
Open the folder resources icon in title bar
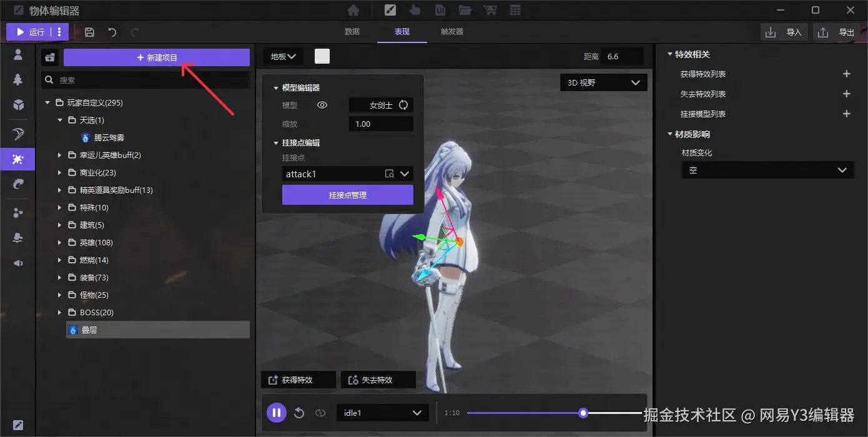click(465, 10)
